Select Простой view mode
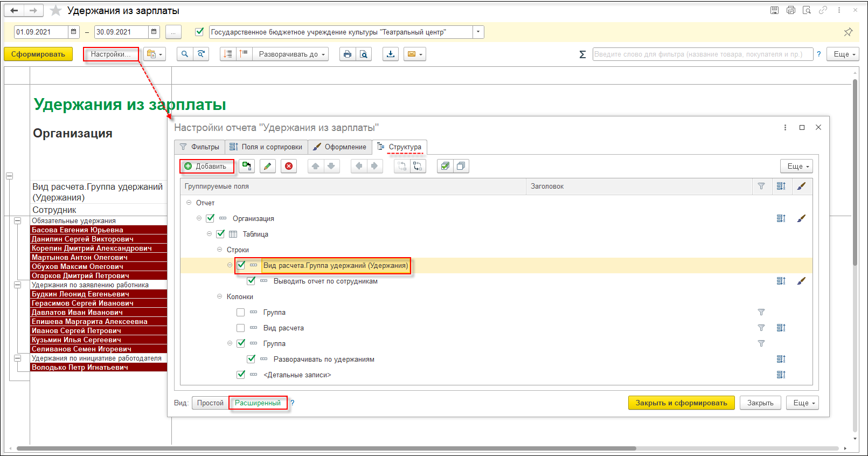This screenshot has width=868, height=456. click(210, 403)
